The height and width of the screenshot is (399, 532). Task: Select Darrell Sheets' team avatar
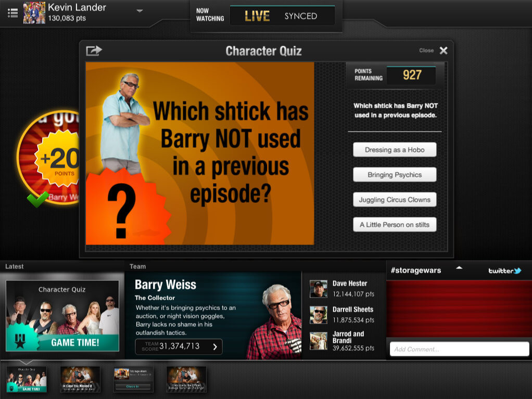[x=319, y=315]
